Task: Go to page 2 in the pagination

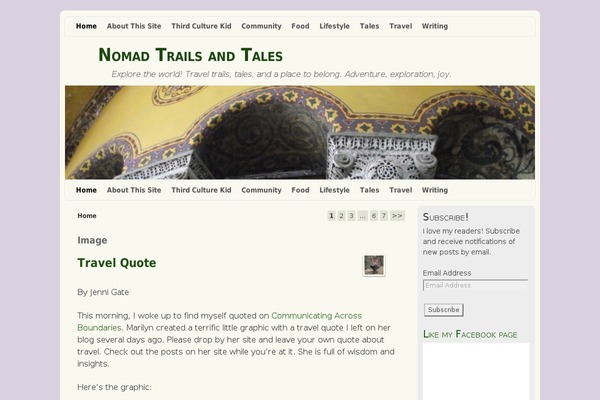Action: [x=341, y=216]
